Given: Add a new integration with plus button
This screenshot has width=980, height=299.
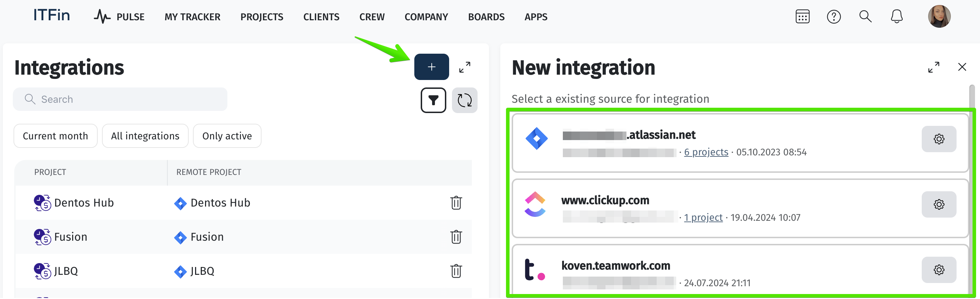Looking at the screenshot, I should pyautogui.click(x=431, y=67).
